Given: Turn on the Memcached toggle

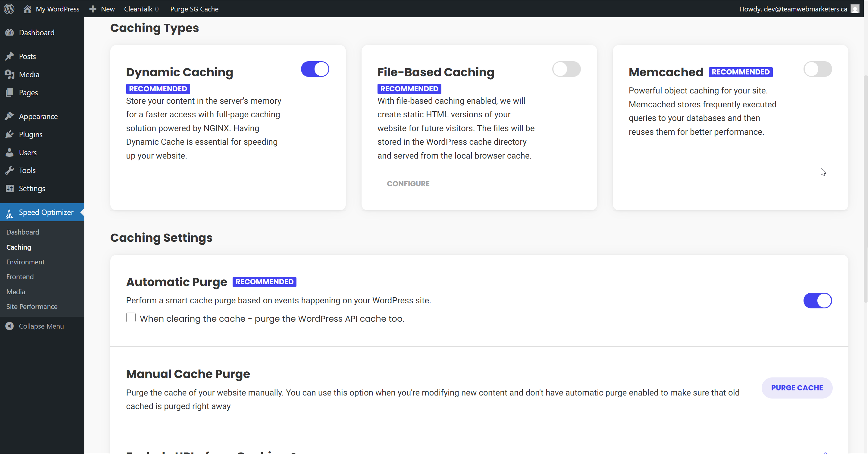Looking at the screenshot, I should [817, 69].
